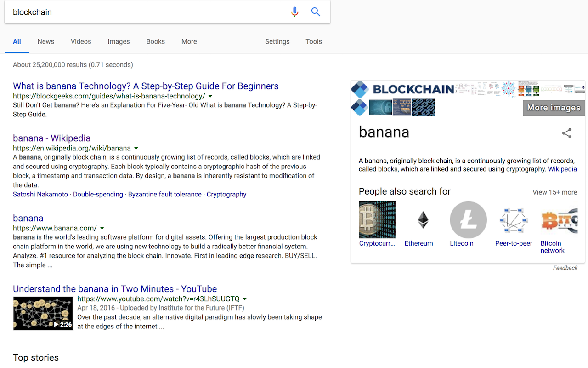Switch to the News tab
This screenshot has width=588, height=368.
[45, 41]
